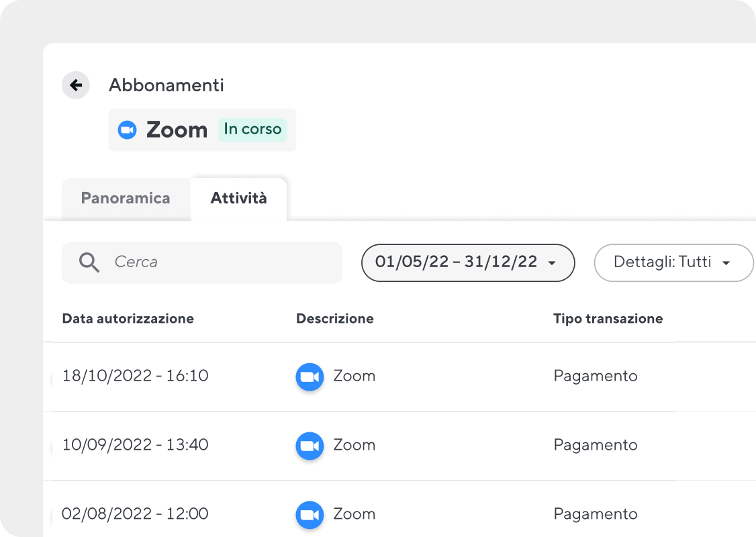Viewport: 756px width, 537px height.
Task: Click the Zoom description in the 02/08/2022 row
Action: pyautogui.click(x=355, y=514)
